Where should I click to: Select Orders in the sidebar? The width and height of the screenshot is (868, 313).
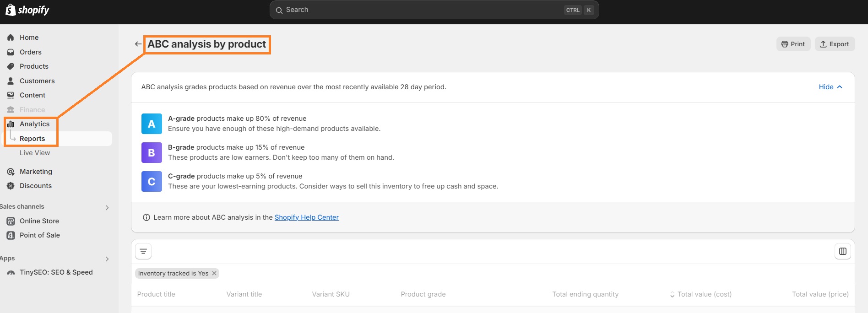click(30, 52)
